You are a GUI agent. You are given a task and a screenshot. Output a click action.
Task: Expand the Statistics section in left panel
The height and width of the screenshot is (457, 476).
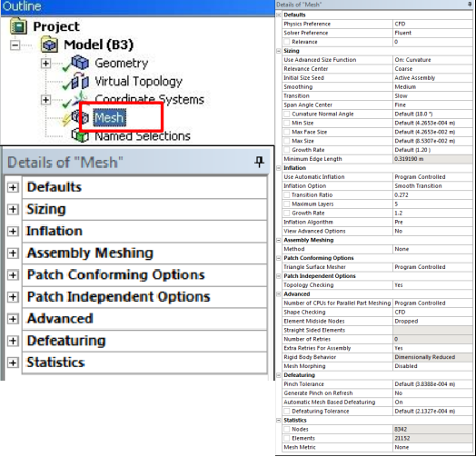13,363
